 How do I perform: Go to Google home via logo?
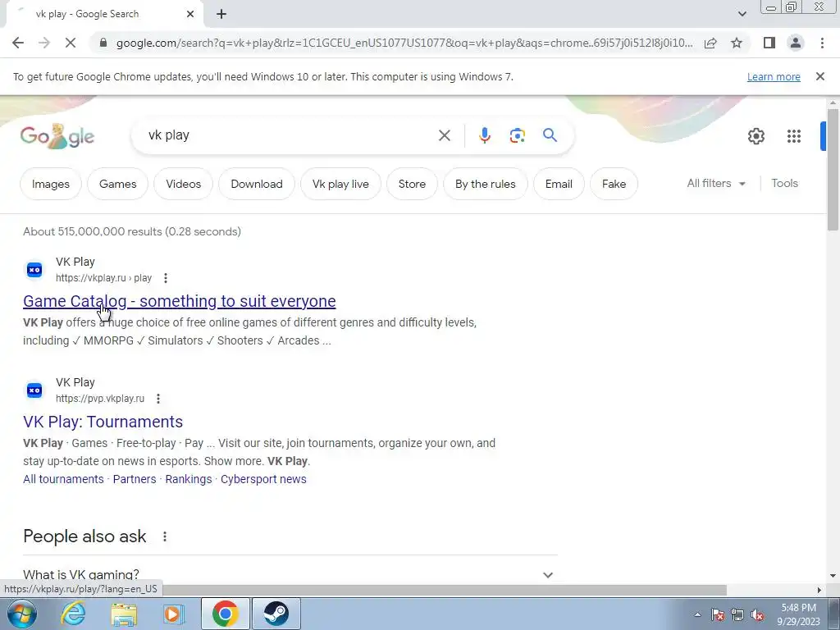[57, 136]
